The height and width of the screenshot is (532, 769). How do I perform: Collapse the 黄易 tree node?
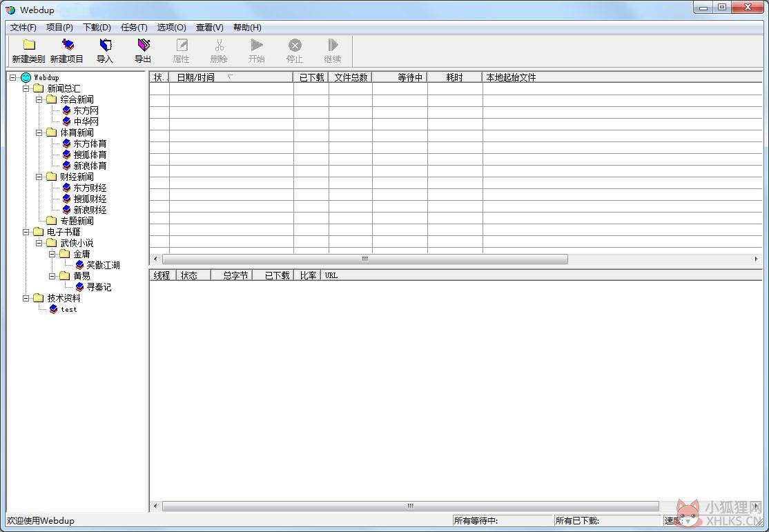[x=52, y=276]
